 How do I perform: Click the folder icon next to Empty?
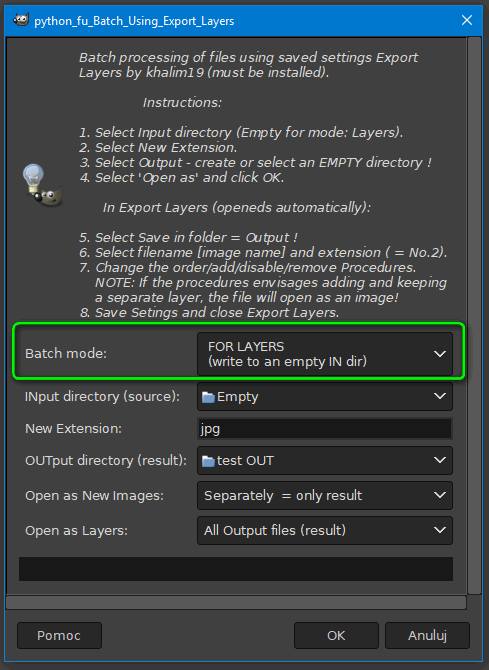[x=208, y=397]
